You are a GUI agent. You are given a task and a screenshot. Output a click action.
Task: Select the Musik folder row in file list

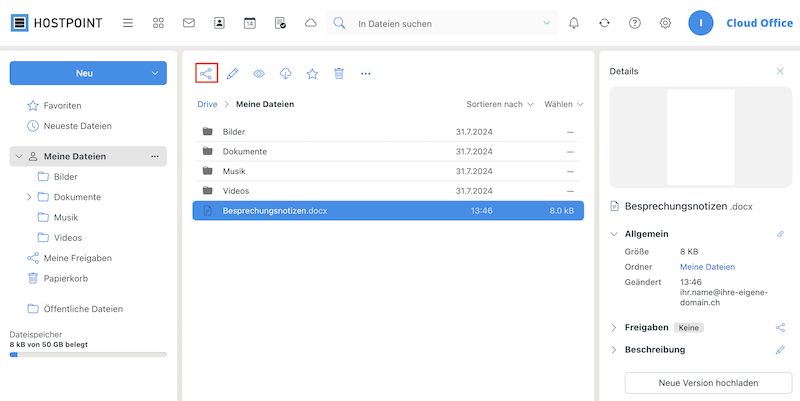pos(388,171)
